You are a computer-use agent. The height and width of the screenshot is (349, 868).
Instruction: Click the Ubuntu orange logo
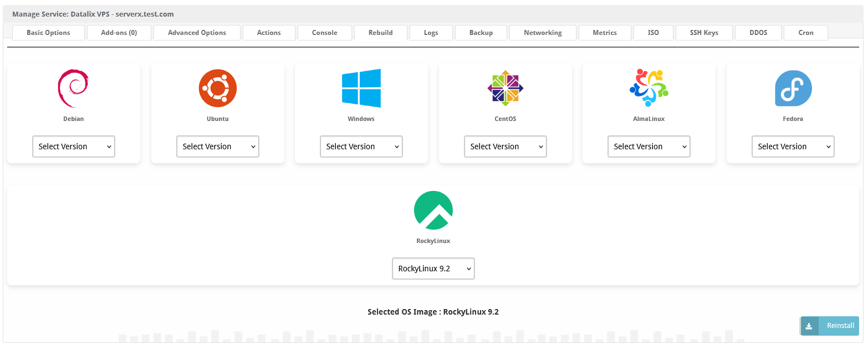[x=217, y=88]
